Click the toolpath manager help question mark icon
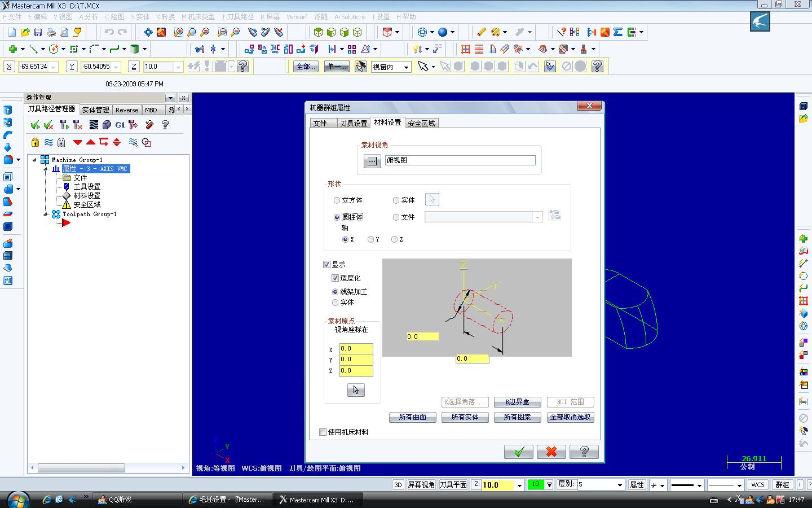This screenshot has width=812, height=508. coord(165,125)
